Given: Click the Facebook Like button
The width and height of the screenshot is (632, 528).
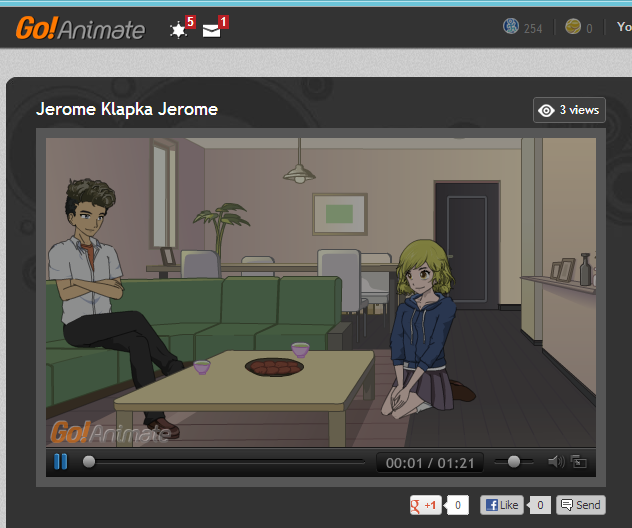Looking at the screenshot, I should click(x=501, y=505).
